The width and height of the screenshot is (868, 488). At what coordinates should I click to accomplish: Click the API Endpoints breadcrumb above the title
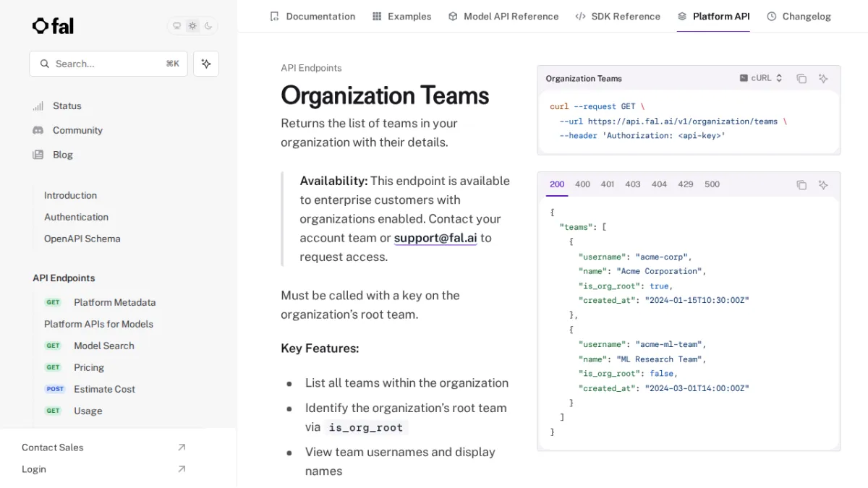click(x=311, y=68)
